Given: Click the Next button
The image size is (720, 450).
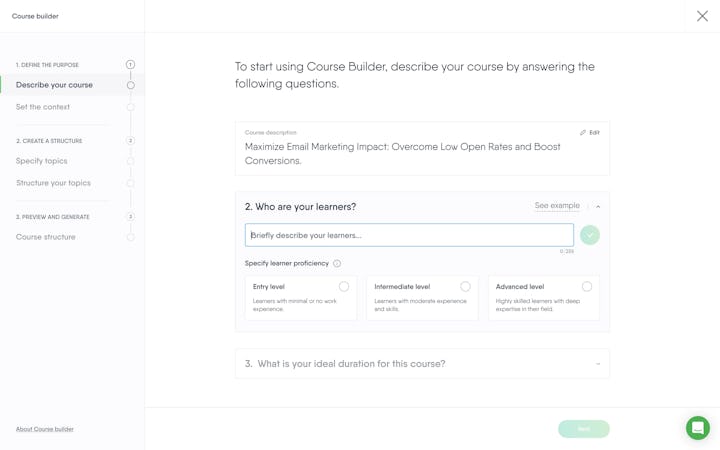Looking at the screenshot, I should (584, 429).
